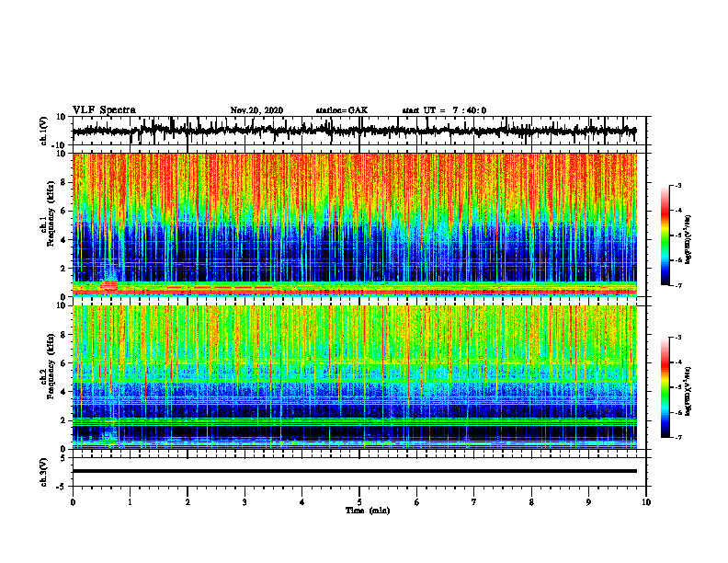
Task: Click the "station=GAK" header label
Action: (x=342, y=110)
